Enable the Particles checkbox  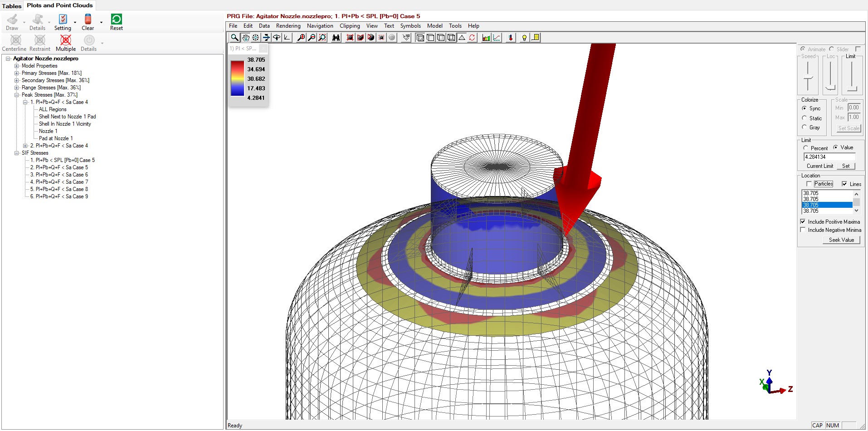(809, 184)
